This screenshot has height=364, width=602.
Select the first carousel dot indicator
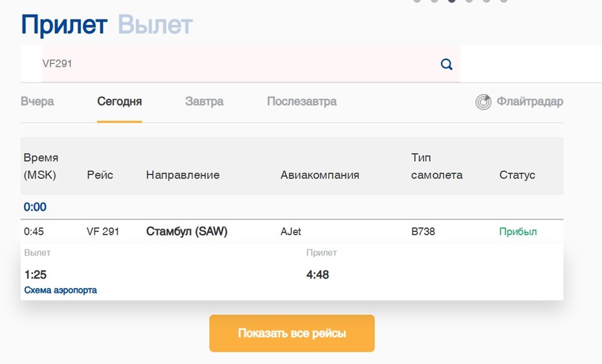click(417, 1)
